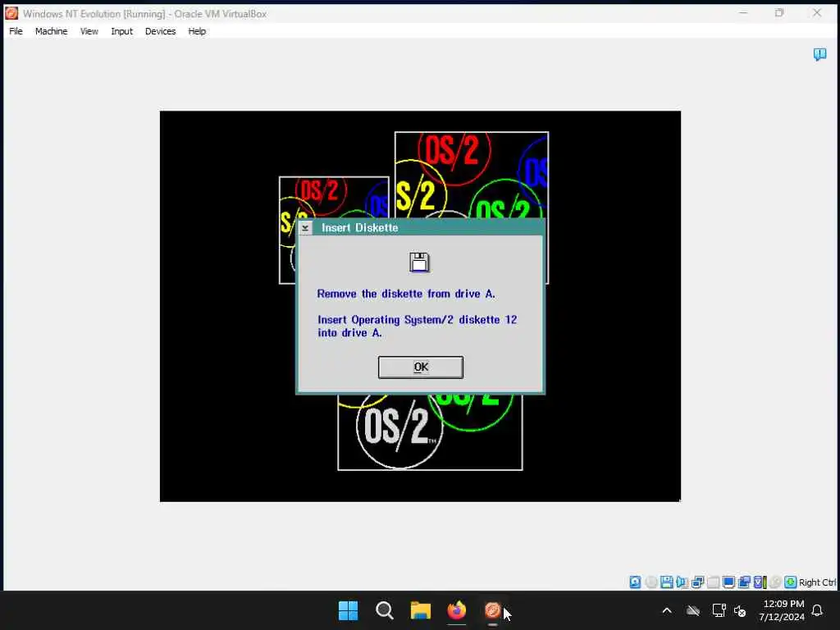Click OK in the Insert Diskette dialog
This screenshot has width=840, height=630.
(x=421, y=367)
